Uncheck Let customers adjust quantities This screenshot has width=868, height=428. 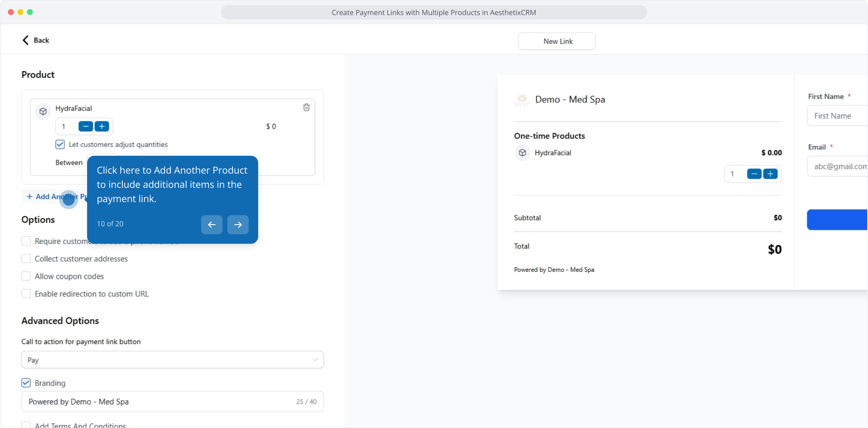click(60, 144)
